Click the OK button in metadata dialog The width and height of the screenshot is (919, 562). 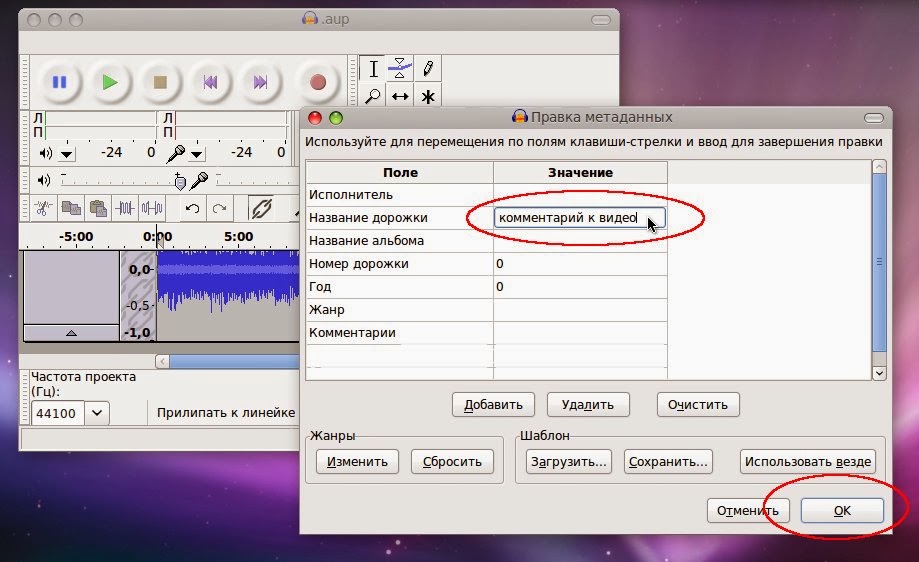[x=842, y=510]
